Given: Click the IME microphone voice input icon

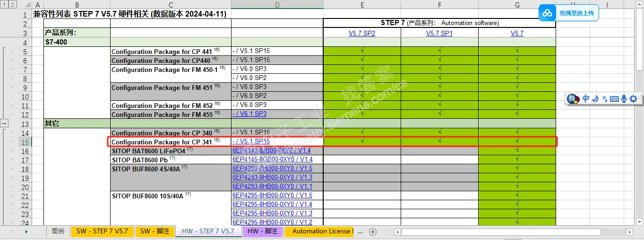Looking at the screenshot, I should point(624,98).
